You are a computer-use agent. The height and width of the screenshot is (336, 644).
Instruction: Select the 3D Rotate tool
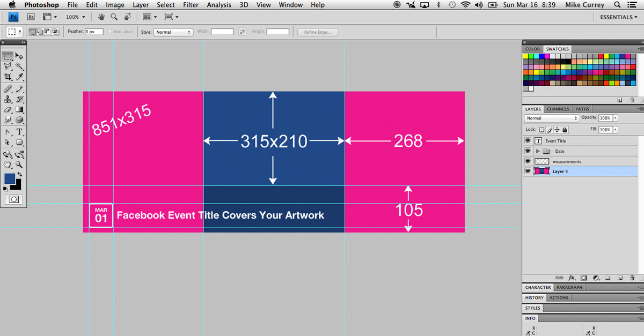(x=8, y=155)
